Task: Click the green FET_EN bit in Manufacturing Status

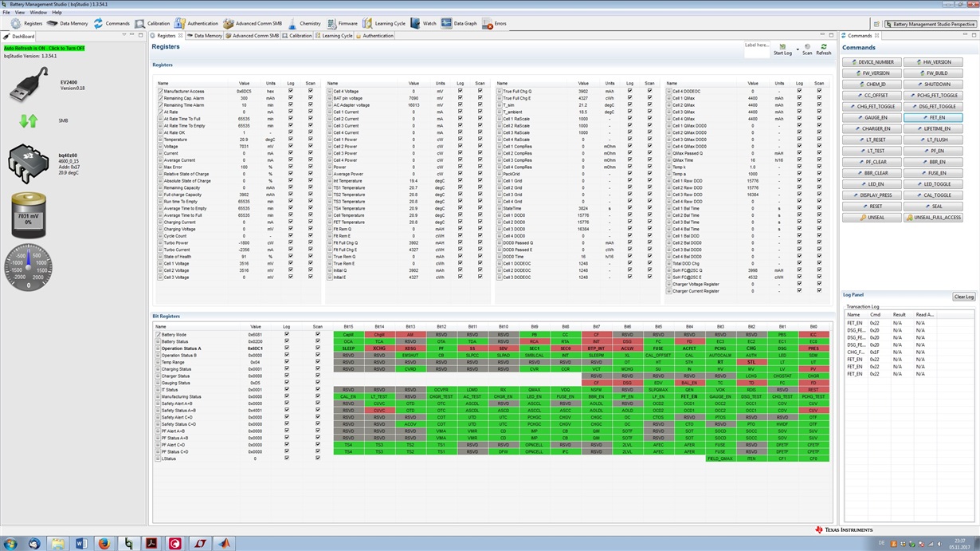Action: tap(689, 396)
